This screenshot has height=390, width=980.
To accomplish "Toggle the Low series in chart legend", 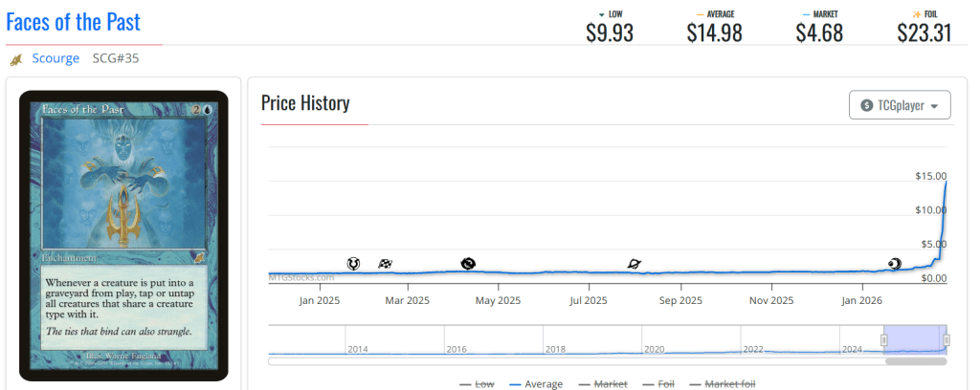I will click(477, 384).
